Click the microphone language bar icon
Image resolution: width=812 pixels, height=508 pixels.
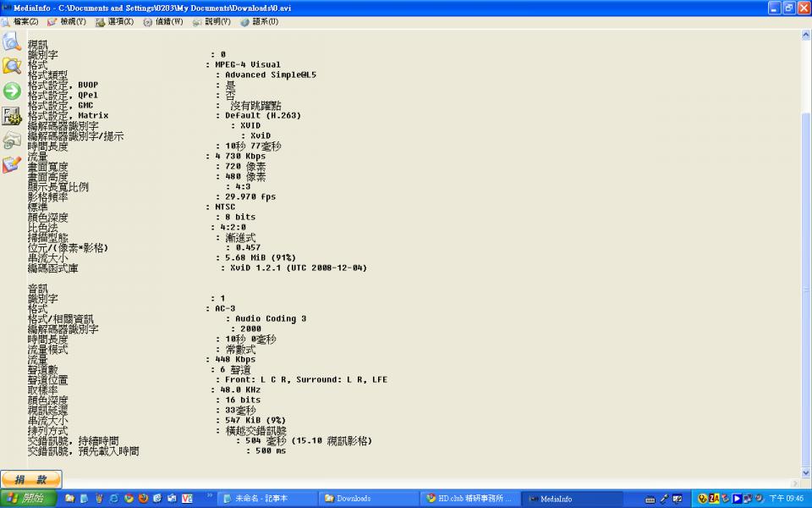coord(664,500)
